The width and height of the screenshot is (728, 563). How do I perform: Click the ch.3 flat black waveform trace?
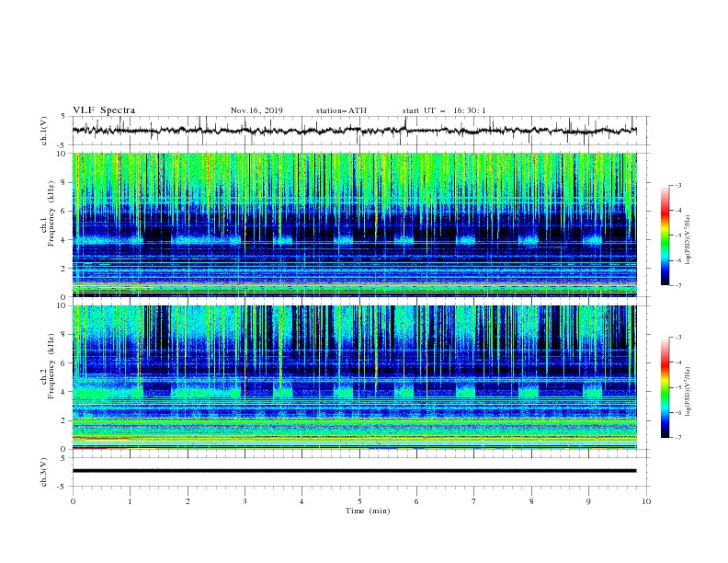tap(355, 471)
